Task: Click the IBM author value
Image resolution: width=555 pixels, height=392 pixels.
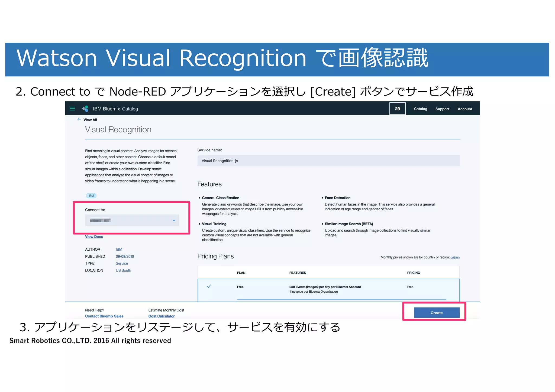Action: pos(119,249)
